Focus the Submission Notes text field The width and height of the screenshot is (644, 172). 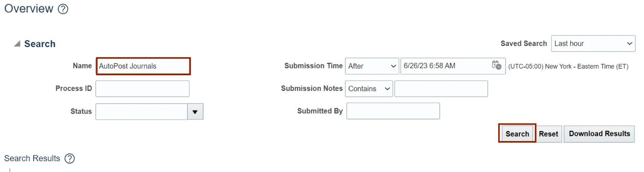tap(441, 89)
